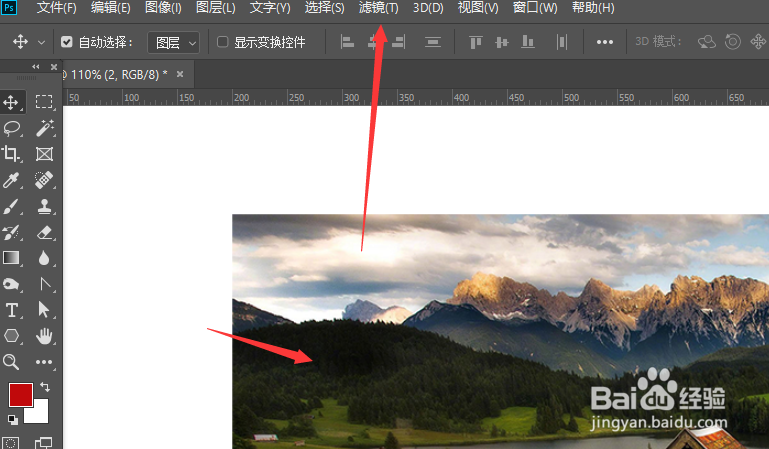This screenshot has height=449, width=769.
Task: Click the 3D roll camera icon
Action: [733, 42]
